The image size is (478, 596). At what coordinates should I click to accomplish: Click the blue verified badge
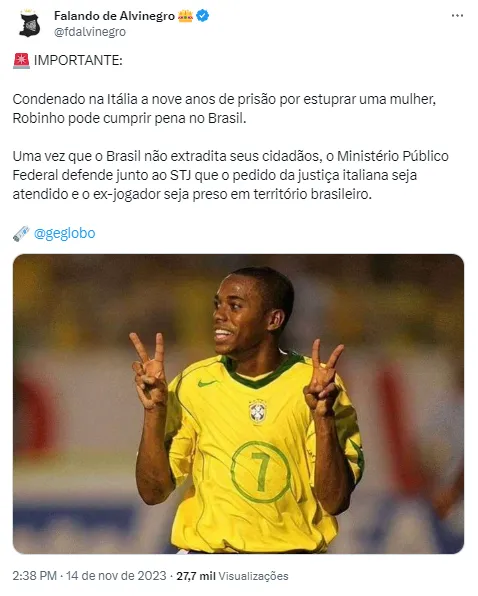coord(203,16)
